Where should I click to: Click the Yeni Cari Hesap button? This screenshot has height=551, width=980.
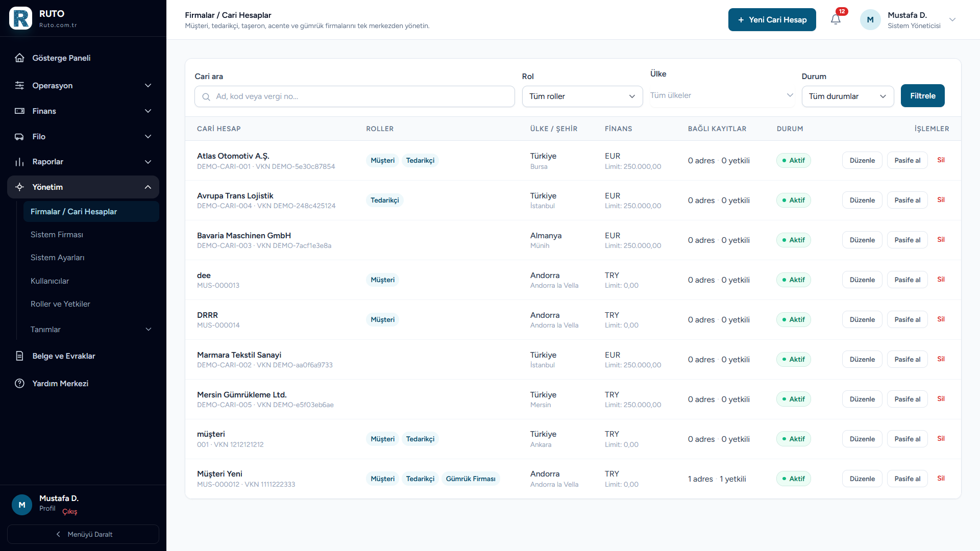(772, 19)
